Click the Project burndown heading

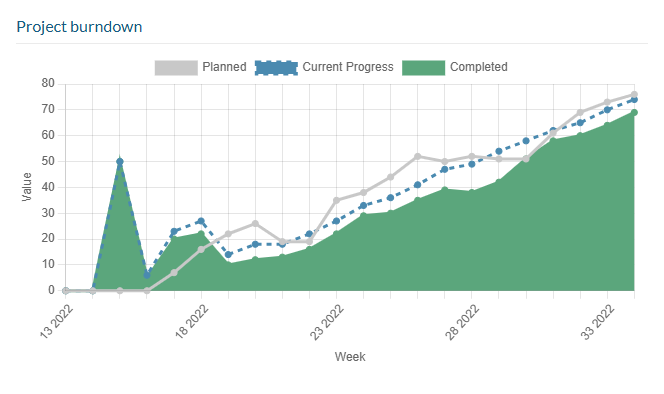coord(79,27)
